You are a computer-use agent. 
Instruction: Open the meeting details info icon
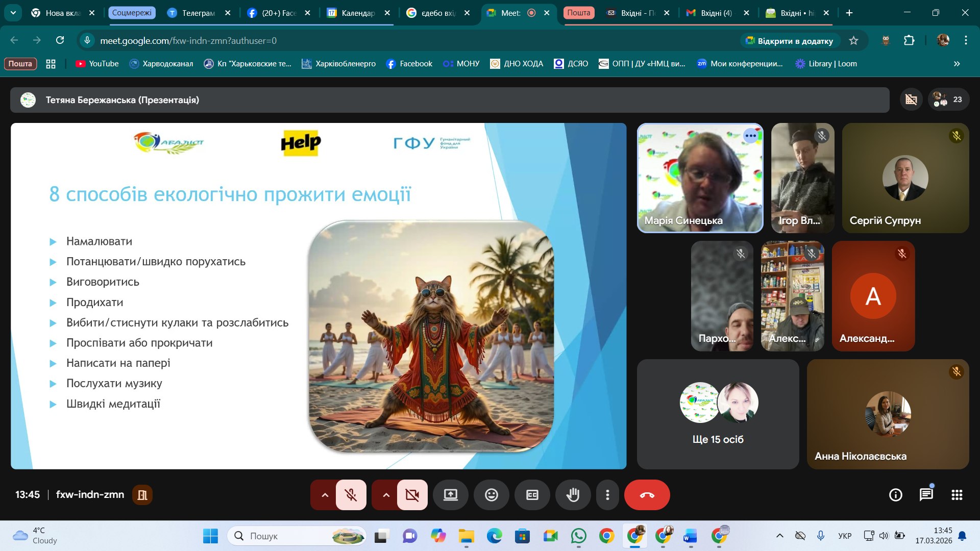895,495
